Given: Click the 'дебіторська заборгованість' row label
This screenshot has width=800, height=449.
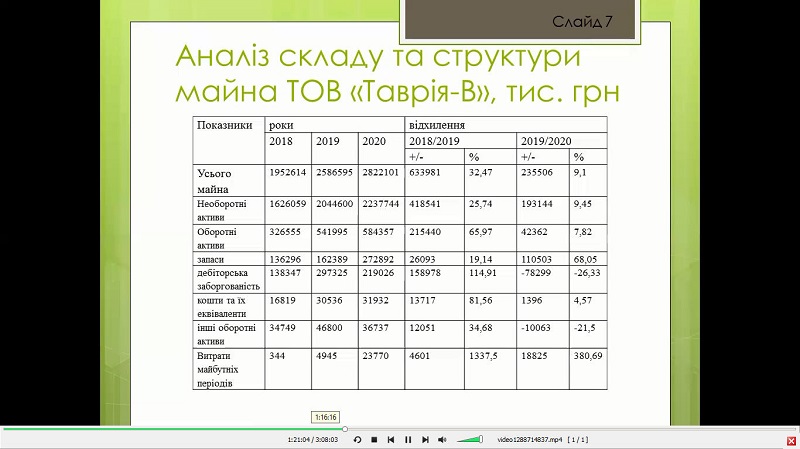Looking at the screenshot, I should click(x=229, y=279).
